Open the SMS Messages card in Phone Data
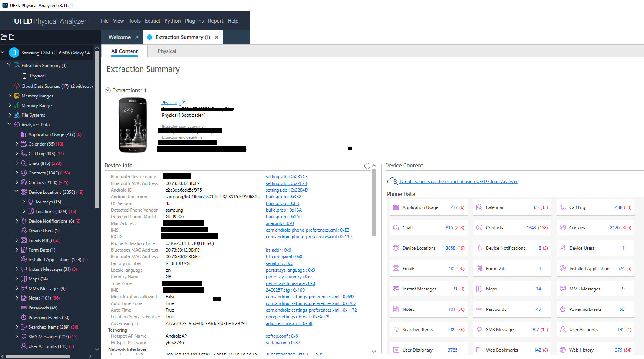 click(x=512, y=330)
